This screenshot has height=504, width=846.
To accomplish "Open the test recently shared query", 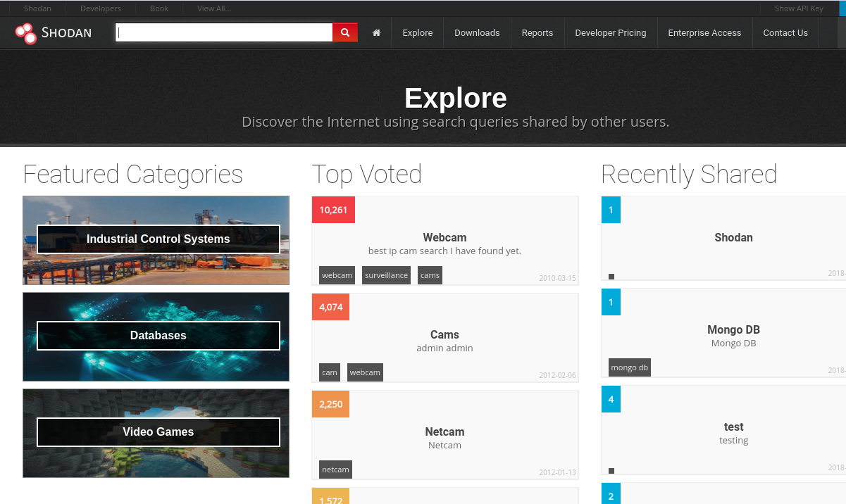I will [733, 427].
